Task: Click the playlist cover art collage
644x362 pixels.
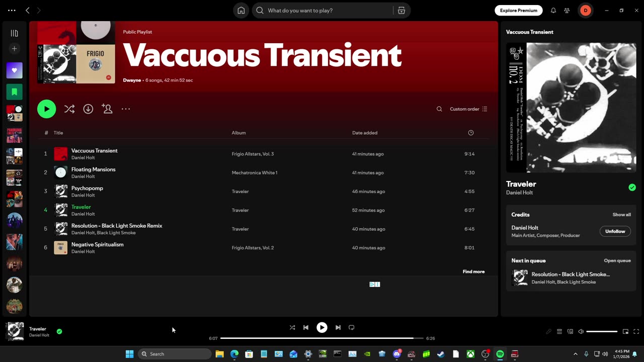Action: click(76, 52)
